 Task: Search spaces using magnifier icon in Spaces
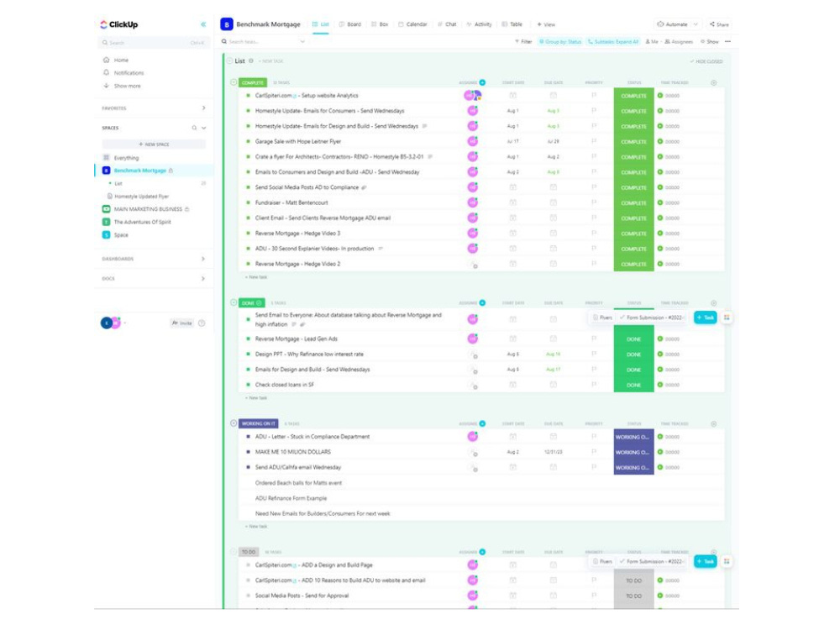pos(194,128)
